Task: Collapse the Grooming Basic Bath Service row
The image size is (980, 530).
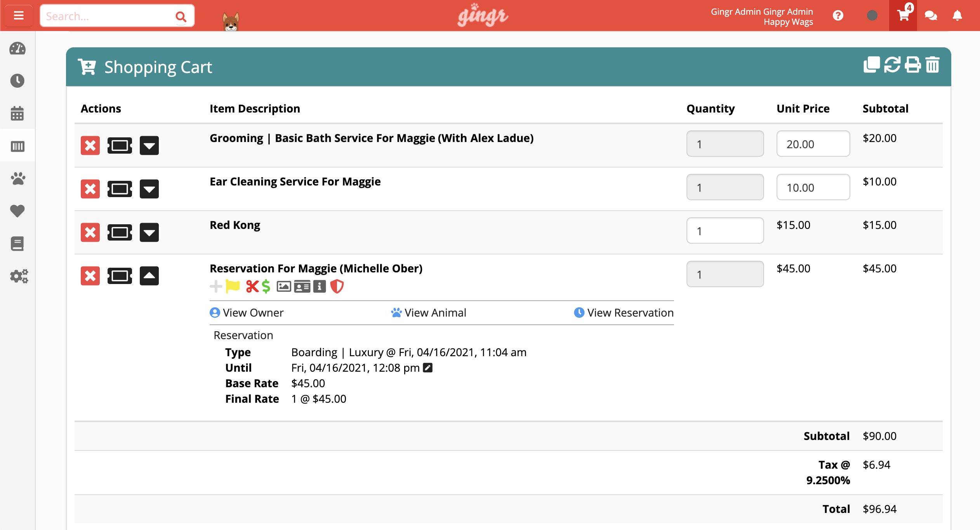Action: pos(149,145)
